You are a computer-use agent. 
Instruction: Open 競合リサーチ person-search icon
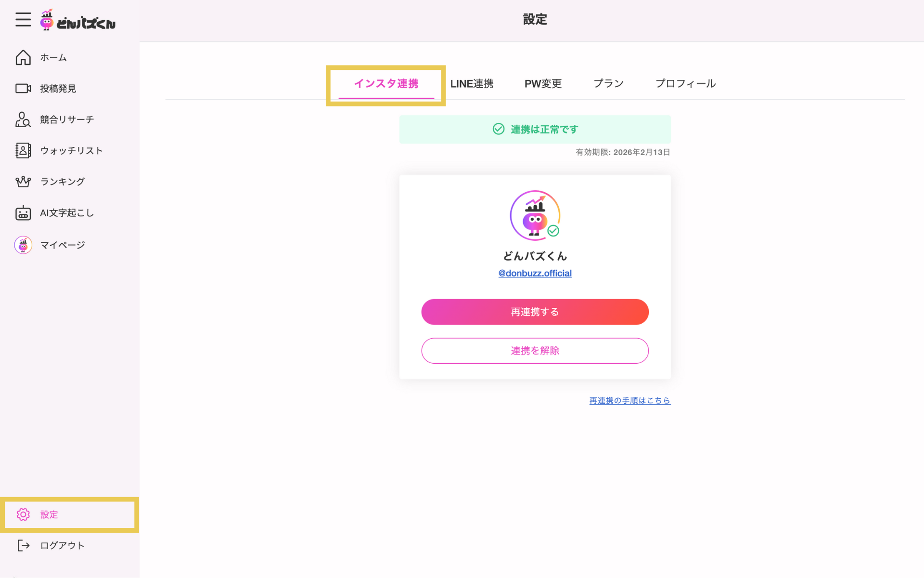[23, 119]
